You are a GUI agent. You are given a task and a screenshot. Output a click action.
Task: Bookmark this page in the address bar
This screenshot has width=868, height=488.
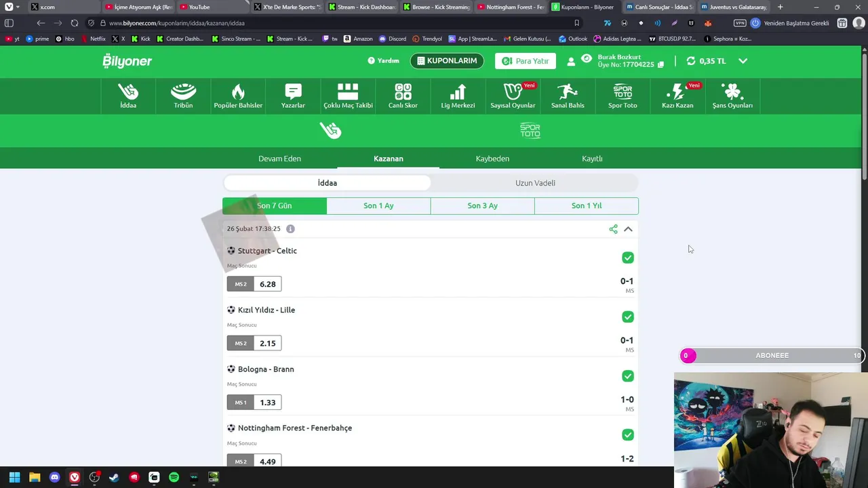(577, 23)
